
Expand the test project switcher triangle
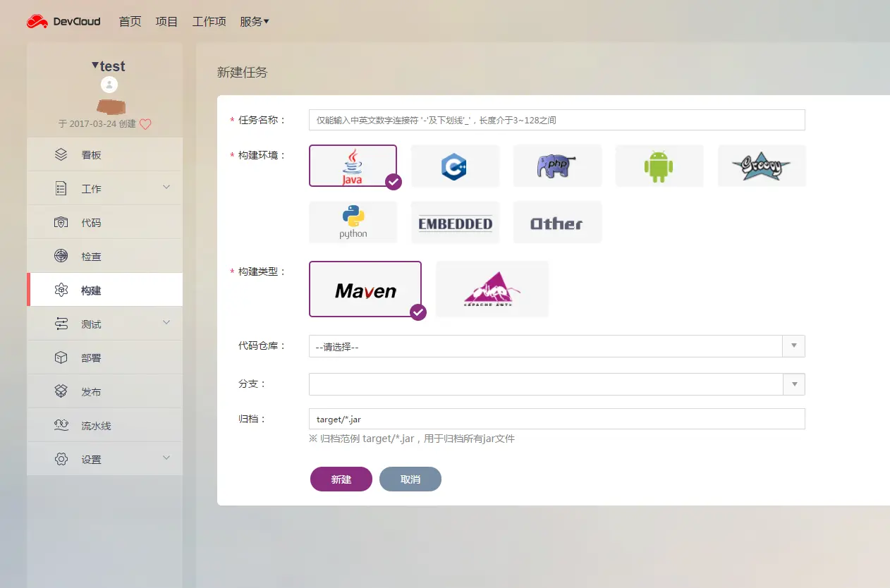click(x=95, y=65)
